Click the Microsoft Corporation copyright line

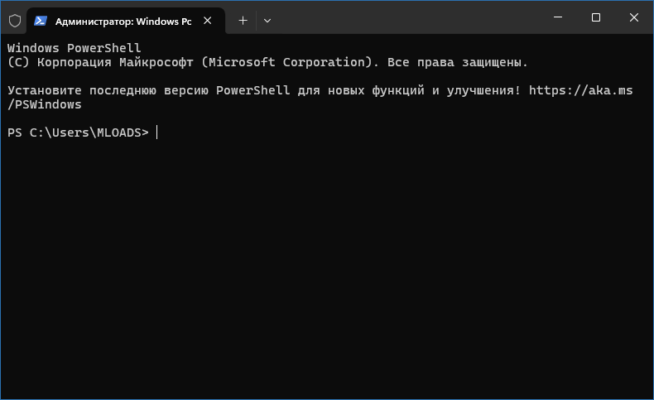(x=268, y=63)
